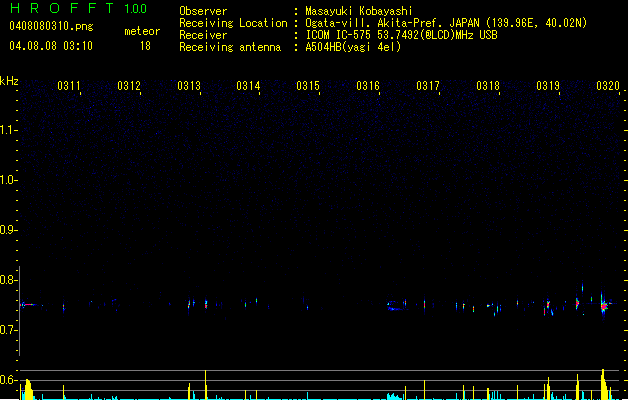Viewport: 629px width, 400px height.
Task: Click the kHz axis unit label
Action: pyautogui.click(x=9, y=81)
